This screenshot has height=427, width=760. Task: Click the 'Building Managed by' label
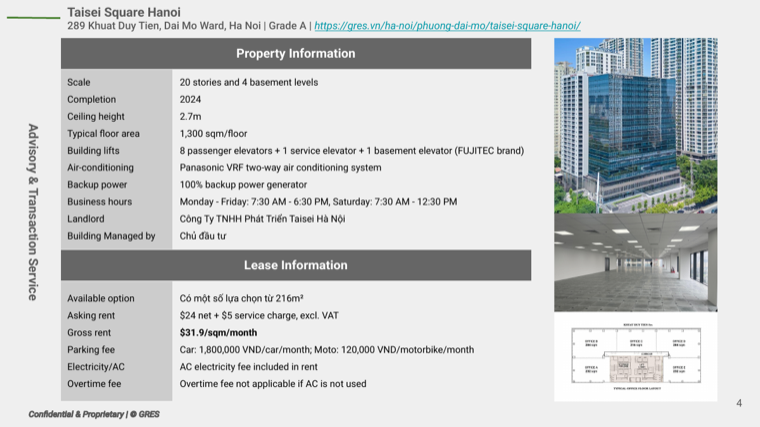click(111, 236)
